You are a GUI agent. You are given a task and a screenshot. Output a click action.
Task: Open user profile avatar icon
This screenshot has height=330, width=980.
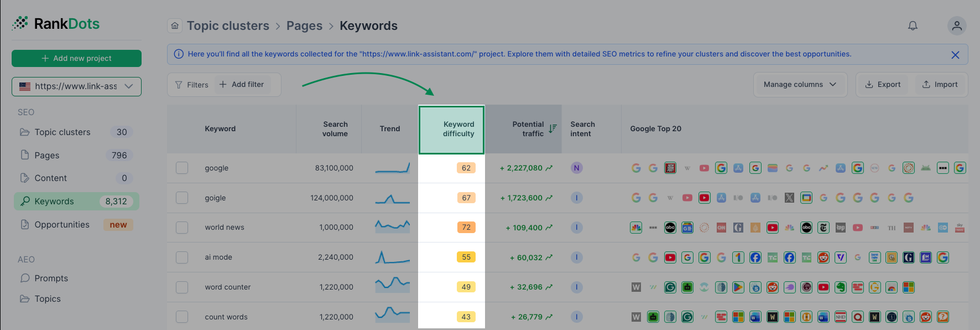[x=957, y=25]
